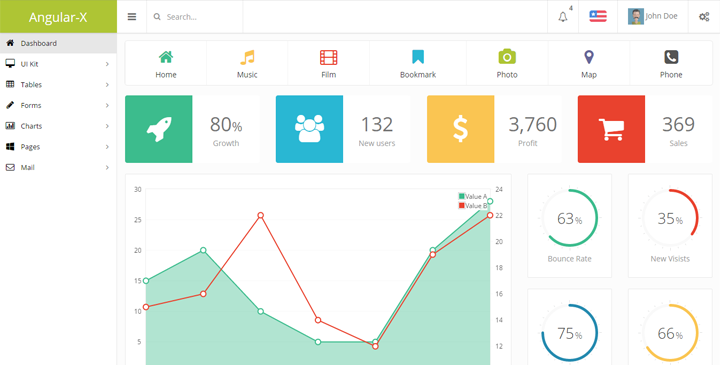Click the yellow dollar Profit tile
The width and height of the screenshot is (720, 365).
460,129
